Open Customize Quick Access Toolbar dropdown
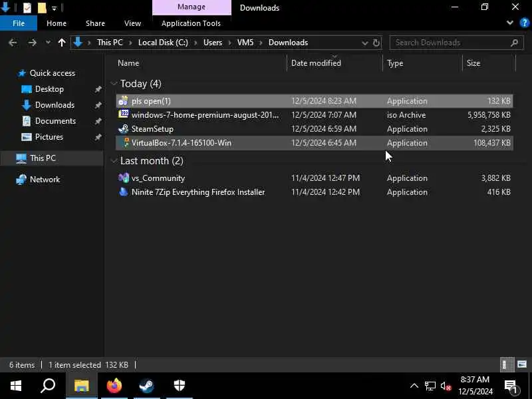 click(x=55, y=8)
